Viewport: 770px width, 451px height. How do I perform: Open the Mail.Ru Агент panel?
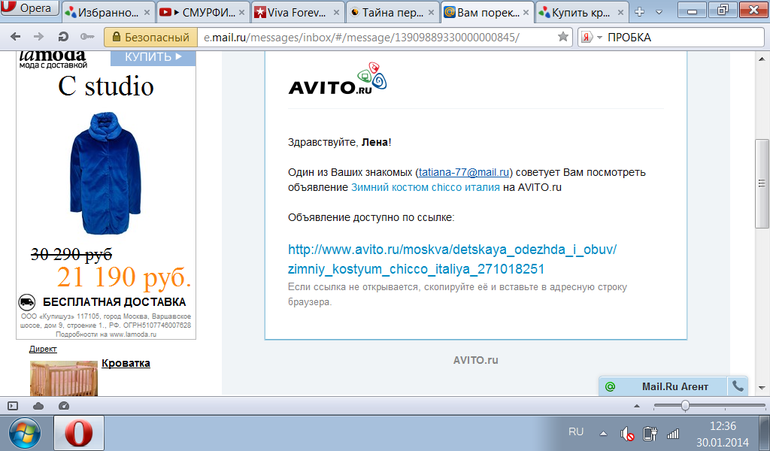coord(675,387)
